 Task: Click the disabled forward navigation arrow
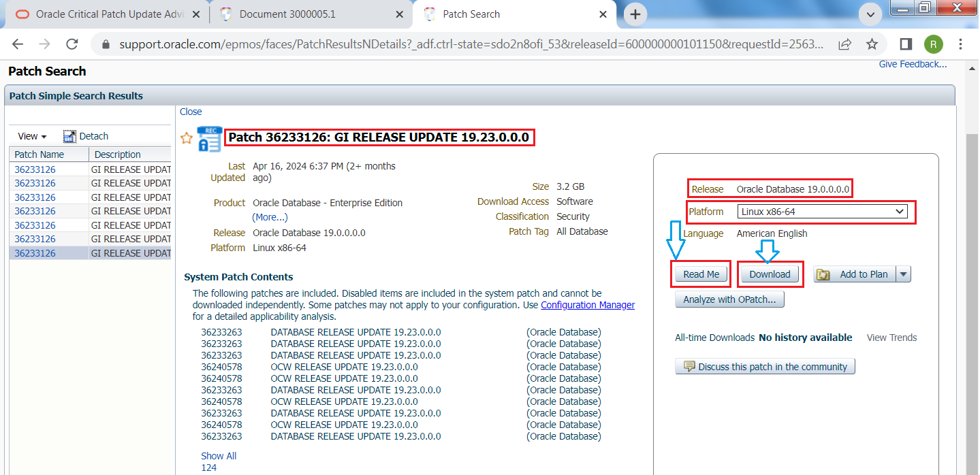click(x=45, y=44)
